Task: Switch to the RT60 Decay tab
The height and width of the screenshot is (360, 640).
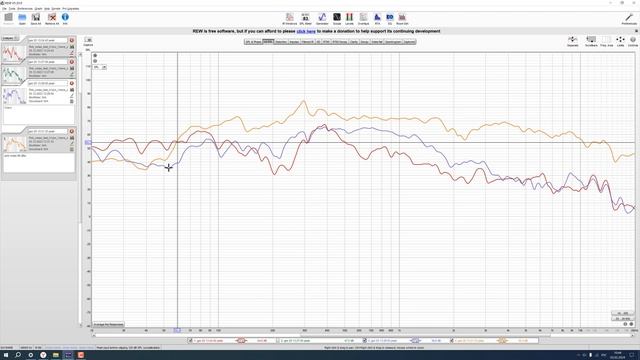Action: [340, 42]
